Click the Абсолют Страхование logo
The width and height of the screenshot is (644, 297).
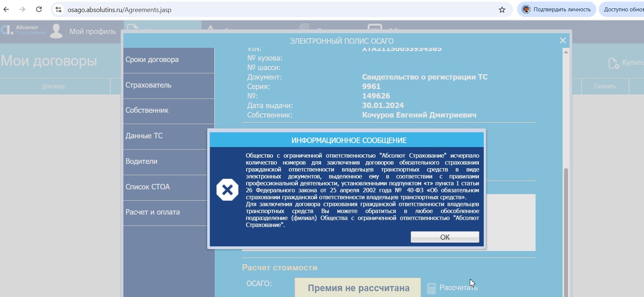23,30
